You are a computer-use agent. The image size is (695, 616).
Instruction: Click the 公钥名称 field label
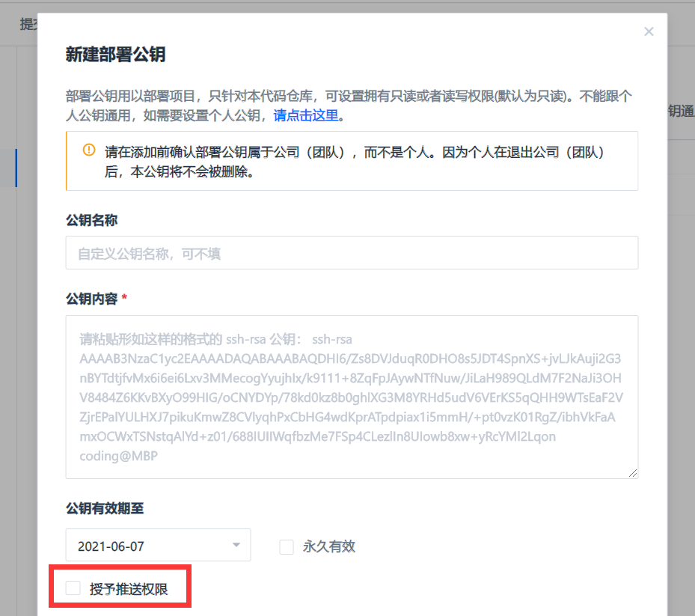pos(91,220)
